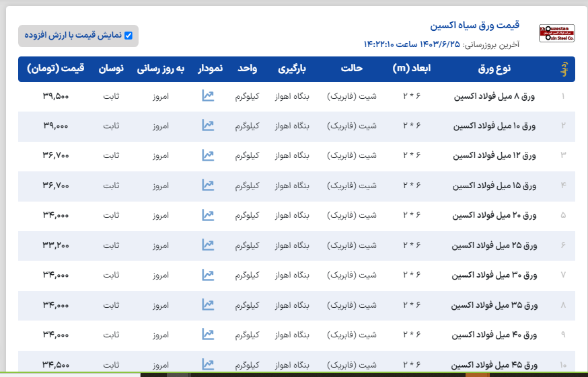The image size is (588, 377).
Task: Click the قیمت (تومان) column header
Action: [56, 69]
